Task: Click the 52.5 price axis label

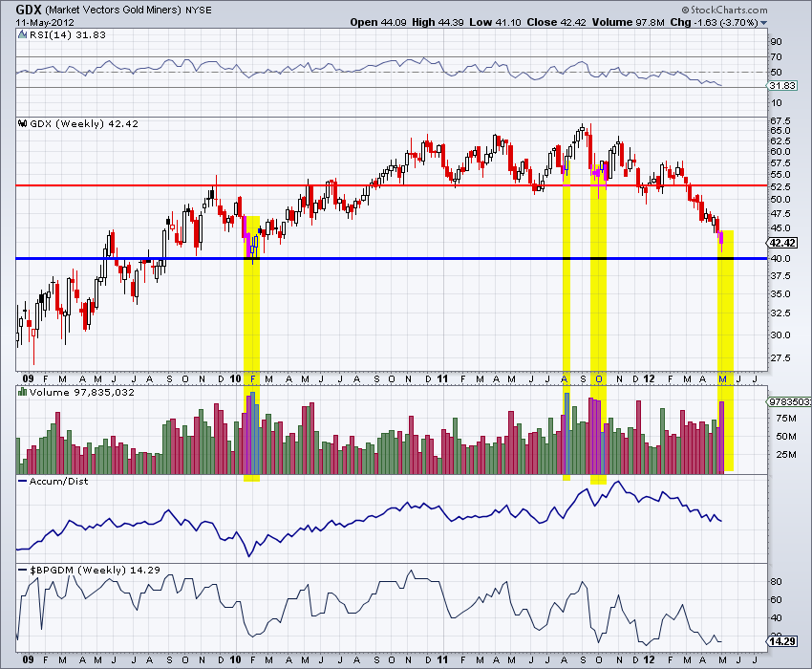Action: pyautogui.click(x=780, y=186)
